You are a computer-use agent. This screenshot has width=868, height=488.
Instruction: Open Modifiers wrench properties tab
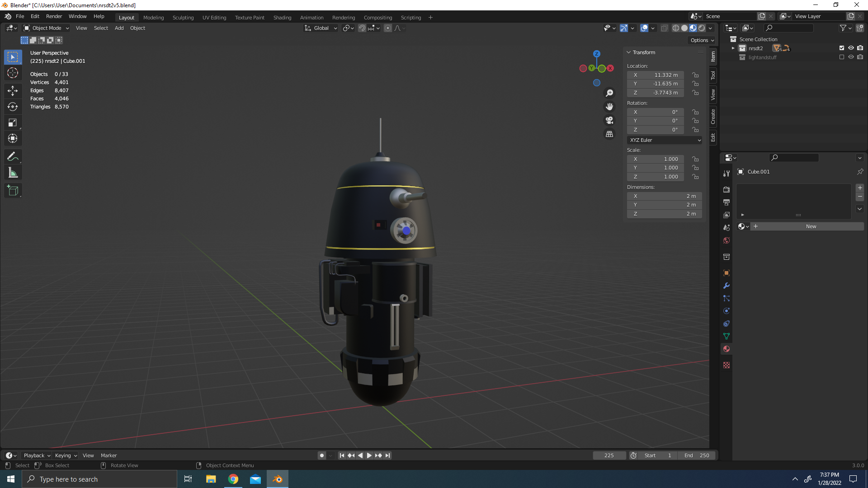pos(726,286)
